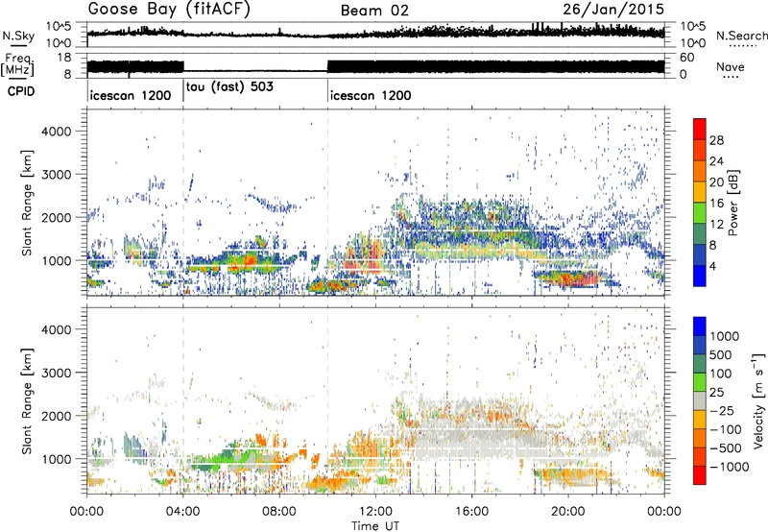This screenshot has height=532, width=768.
Task: Click the '1000' tick on Velocity scale
Action: pos(725,336)
